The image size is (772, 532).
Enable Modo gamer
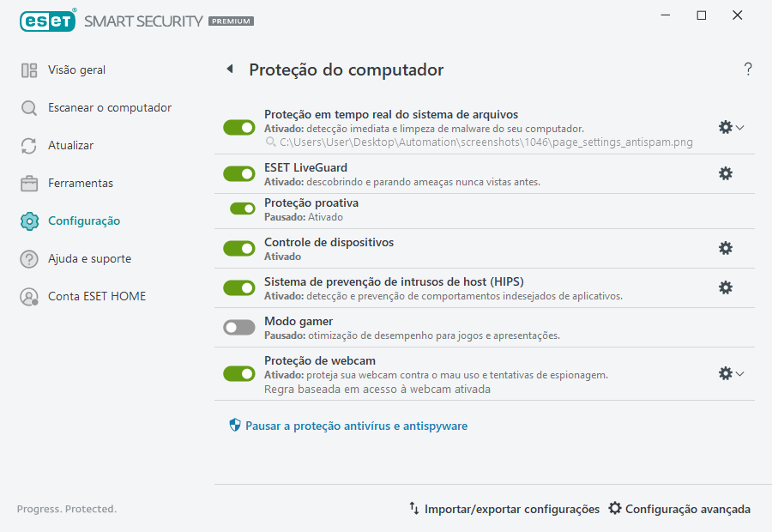pos(238,327)
